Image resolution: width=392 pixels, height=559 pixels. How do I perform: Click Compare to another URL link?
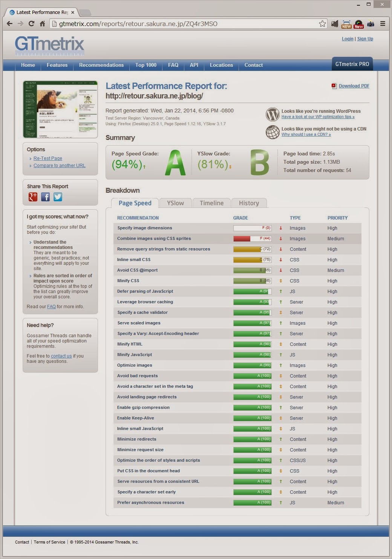(x=60, y=166)
